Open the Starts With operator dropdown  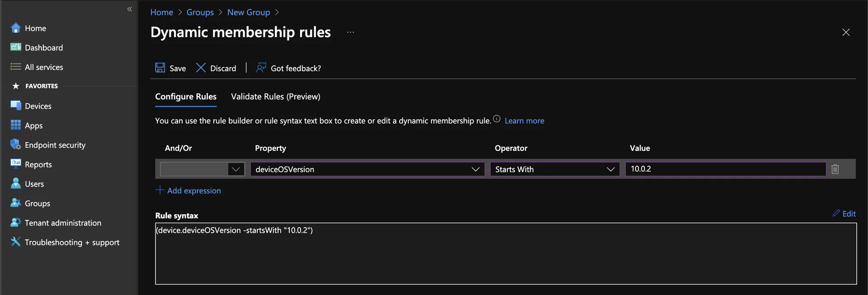555,169
